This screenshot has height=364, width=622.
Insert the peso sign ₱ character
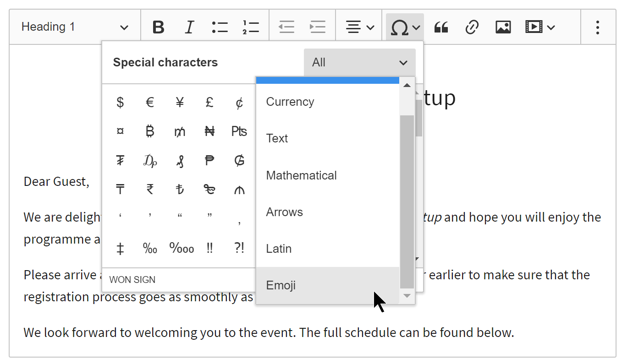tap(209, 160)
